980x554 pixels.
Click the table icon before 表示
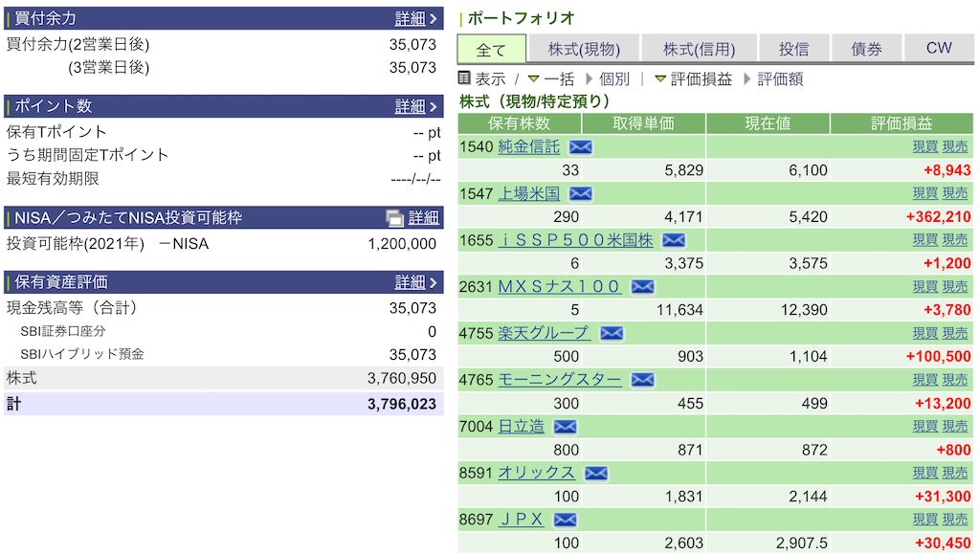tap(464, 78)
